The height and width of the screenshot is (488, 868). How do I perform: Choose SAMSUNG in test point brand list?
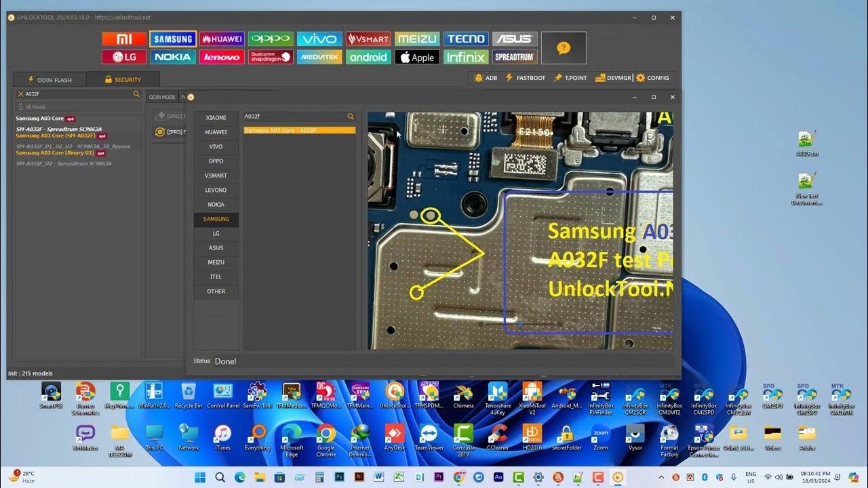216,219
